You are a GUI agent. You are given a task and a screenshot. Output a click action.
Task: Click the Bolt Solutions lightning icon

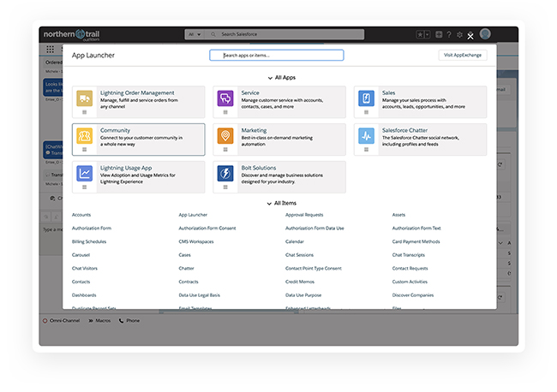pyautogui.click(x=225, y=173)
